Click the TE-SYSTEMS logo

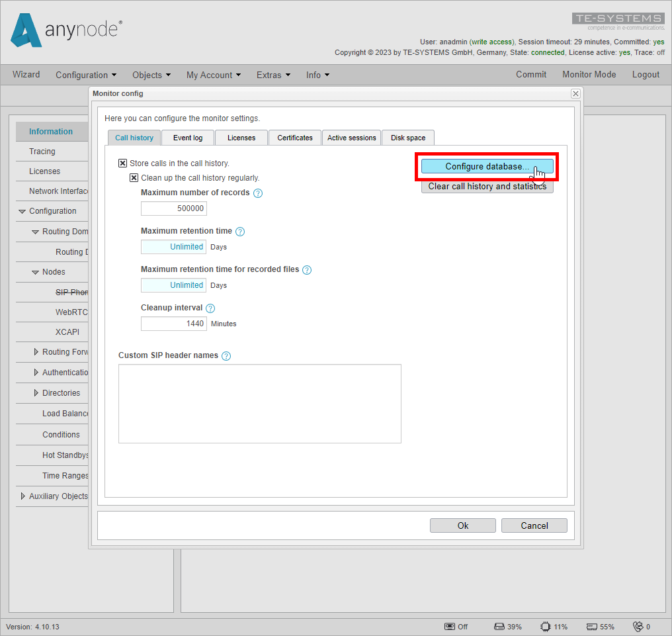[617, 18]
